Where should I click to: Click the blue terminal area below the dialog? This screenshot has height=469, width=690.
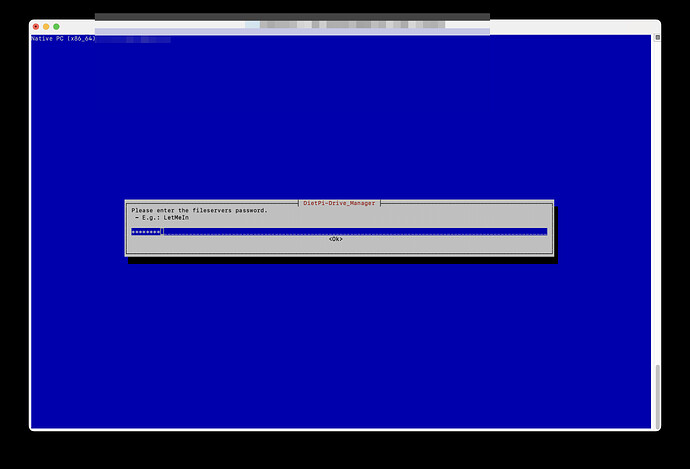click(340, 340)
